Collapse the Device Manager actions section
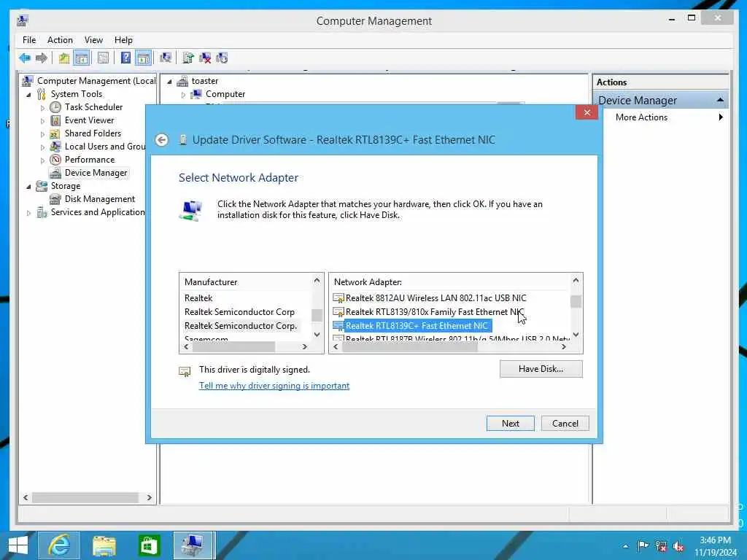747x560 pixels. tap(720, 100)
